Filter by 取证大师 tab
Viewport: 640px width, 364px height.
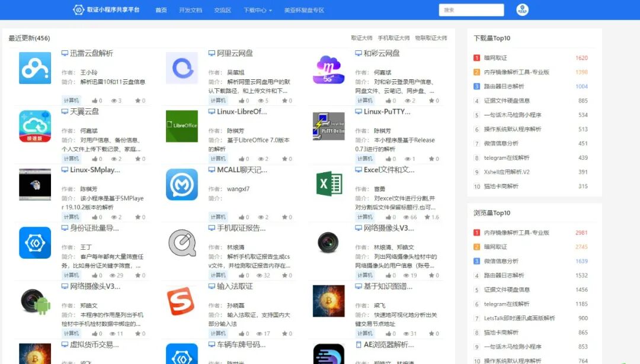pyautogui.click(x=361, y=38)
